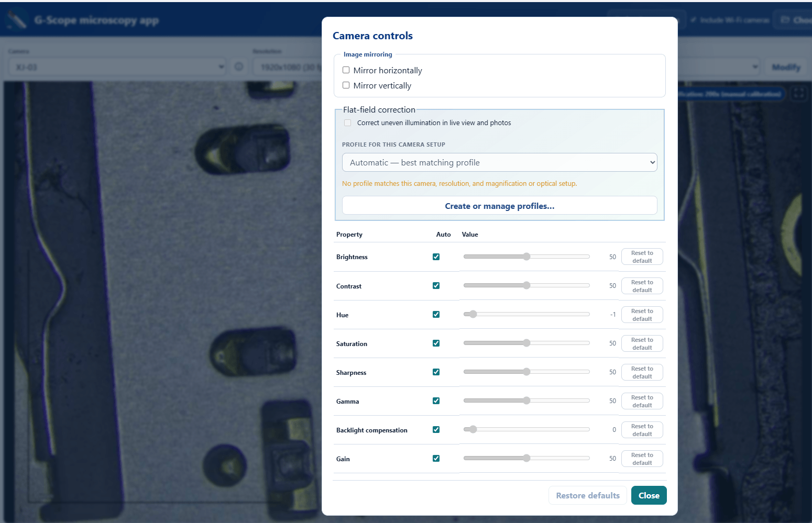This screenshot has height=523, width=812.
Task: Click the G-Scope microscope logo icon
Action: coord(17,20)
